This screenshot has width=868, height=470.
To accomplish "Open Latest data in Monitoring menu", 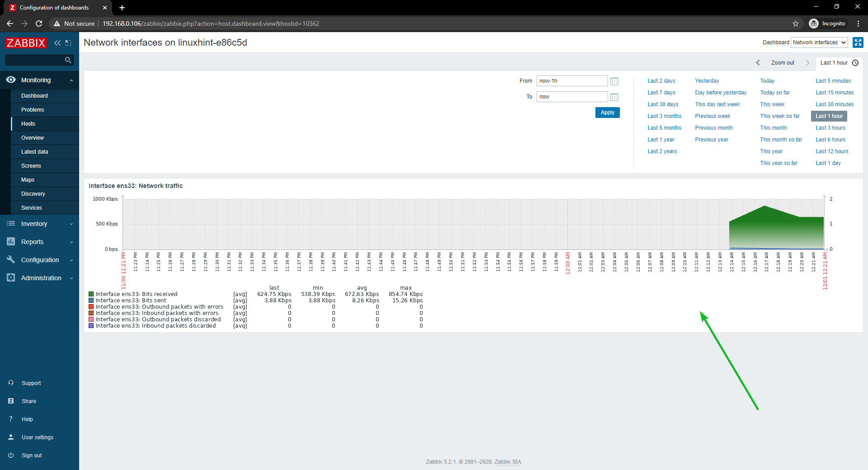I will [x=34, y=152].
